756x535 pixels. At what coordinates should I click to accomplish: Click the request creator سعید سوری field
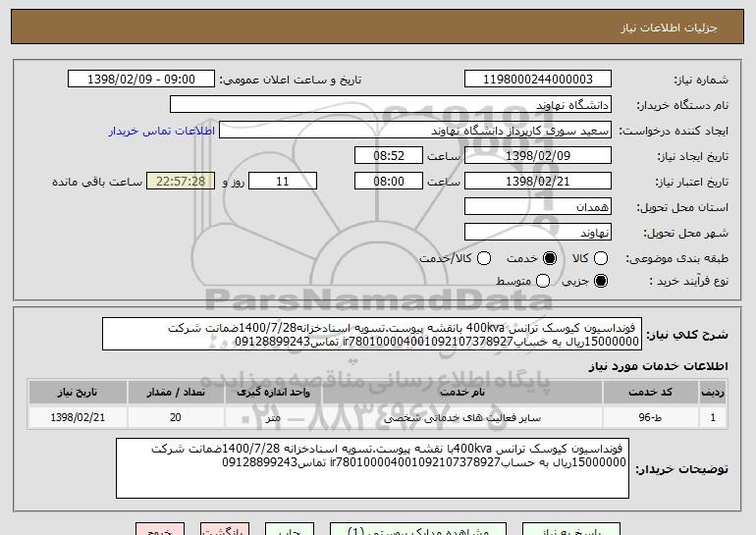[x=415, y=131]
